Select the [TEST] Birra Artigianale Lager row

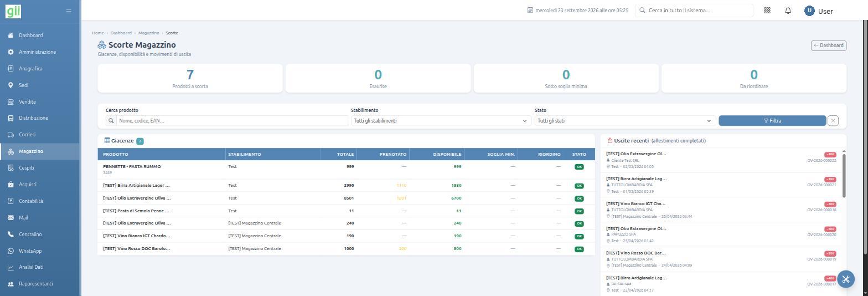(x=346, y=186)
